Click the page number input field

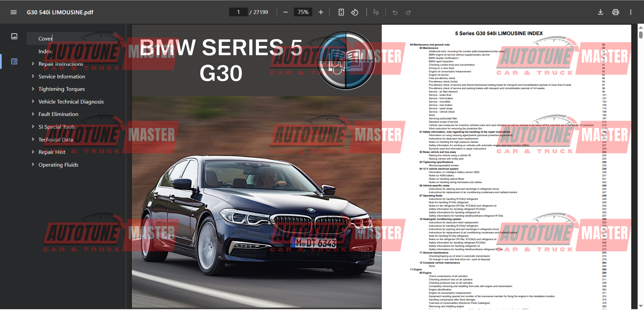point(238,12)
